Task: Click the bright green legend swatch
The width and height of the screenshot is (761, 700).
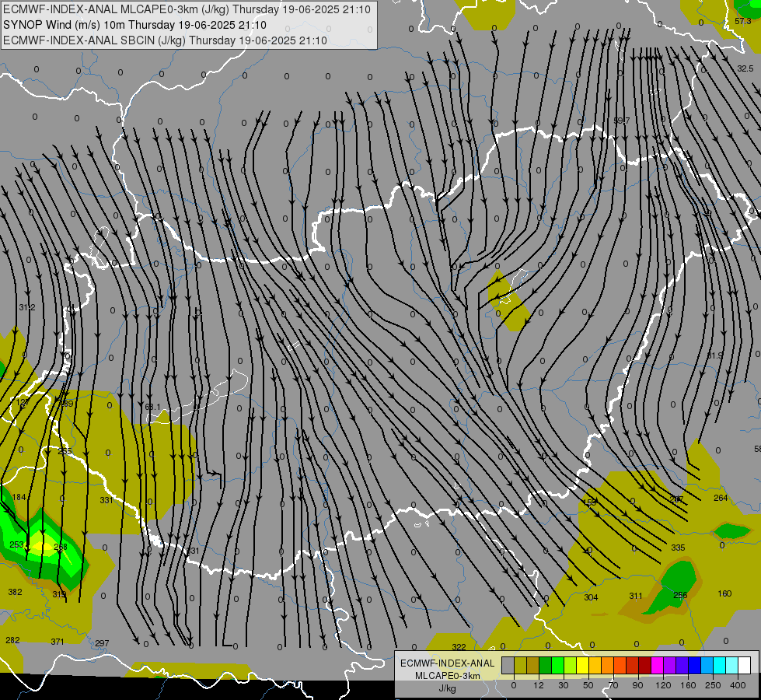Action: pos(557,665)
